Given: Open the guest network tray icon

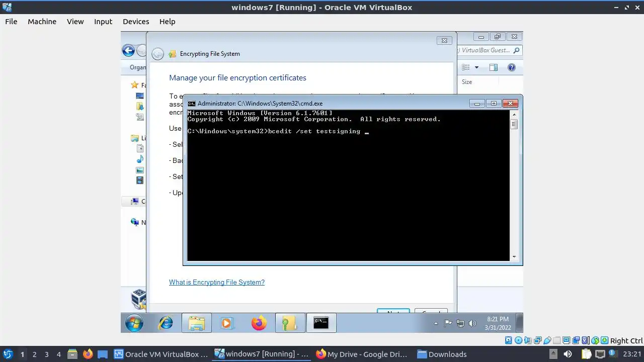Looking at the screenshot, I should coord(460,324).
